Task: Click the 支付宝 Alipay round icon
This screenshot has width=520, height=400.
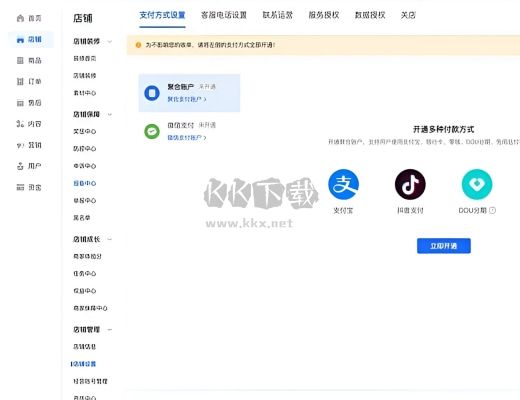Action: pyautogui.click(x=343, y=184)
